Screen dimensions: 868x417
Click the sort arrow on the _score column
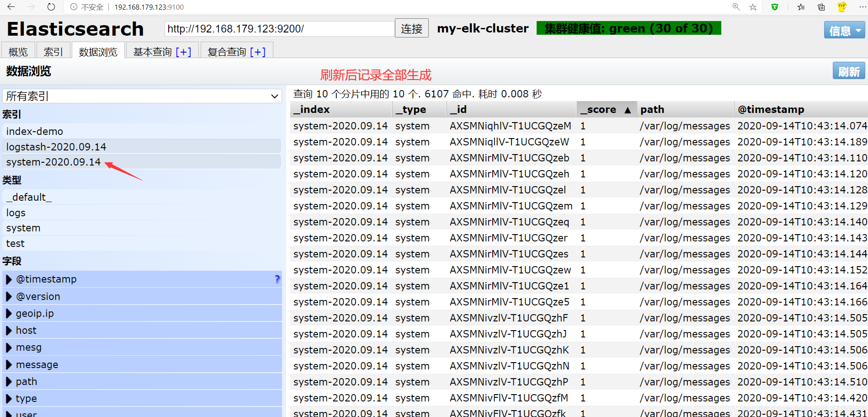coord(628,110)
